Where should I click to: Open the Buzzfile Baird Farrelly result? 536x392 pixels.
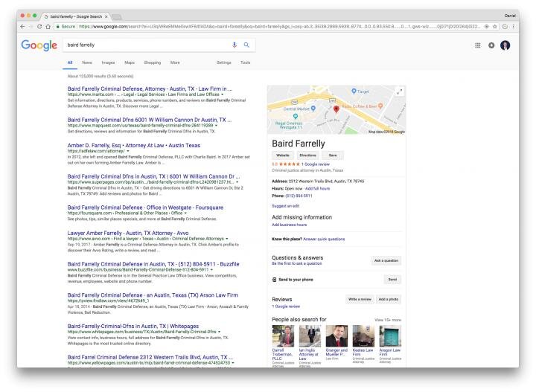pyautogui.click(x=153, y=264)
